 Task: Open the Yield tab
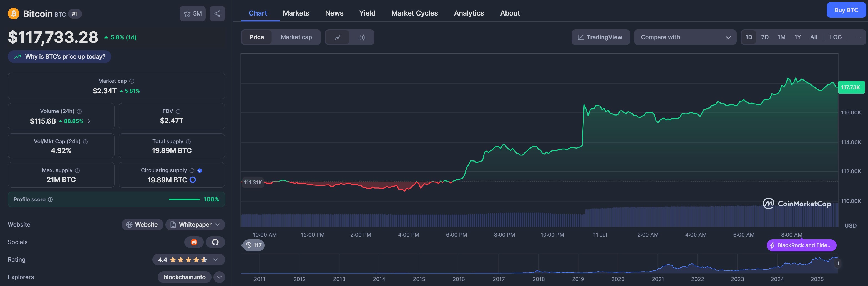[x=367, y=13]
